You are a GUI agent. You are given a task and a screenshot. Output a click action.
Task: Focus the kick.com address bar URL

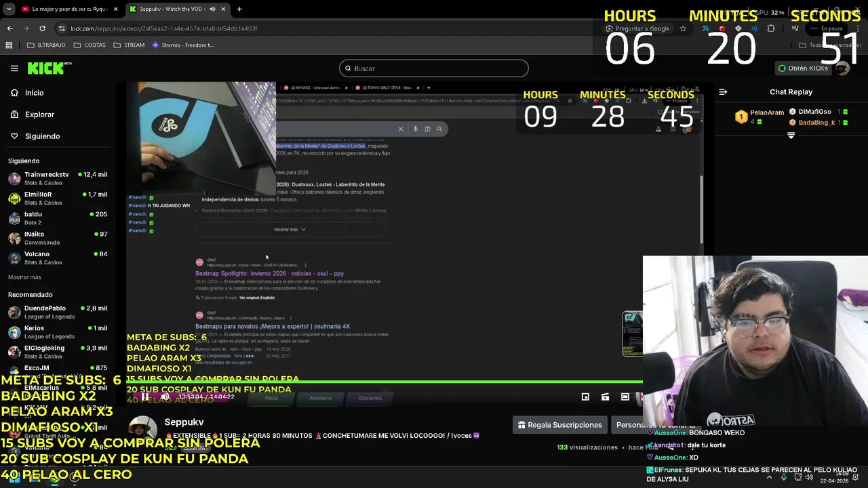164,28
